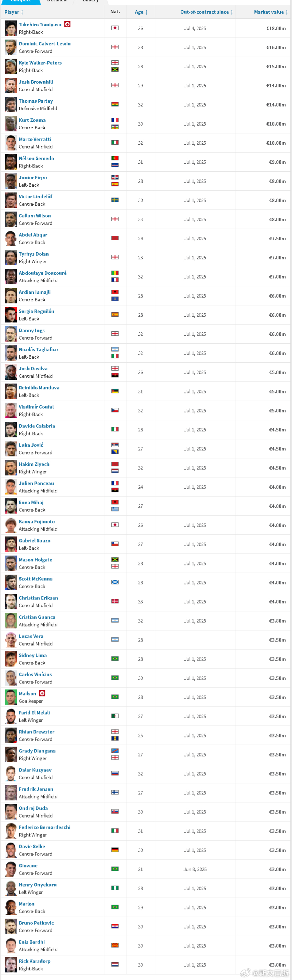Sort table by Market value
The width and height of the screenshot is (292, 980).
tap(271, 12)
